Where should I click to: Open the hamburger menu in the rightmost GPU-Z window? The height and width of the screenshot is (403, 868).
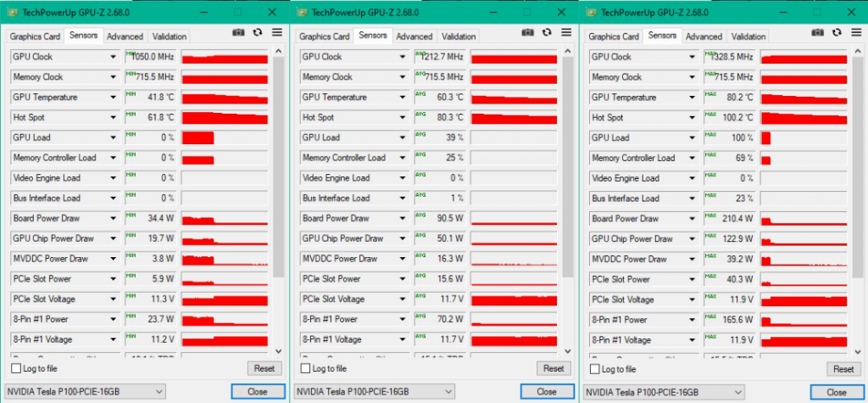pos(856,32)
